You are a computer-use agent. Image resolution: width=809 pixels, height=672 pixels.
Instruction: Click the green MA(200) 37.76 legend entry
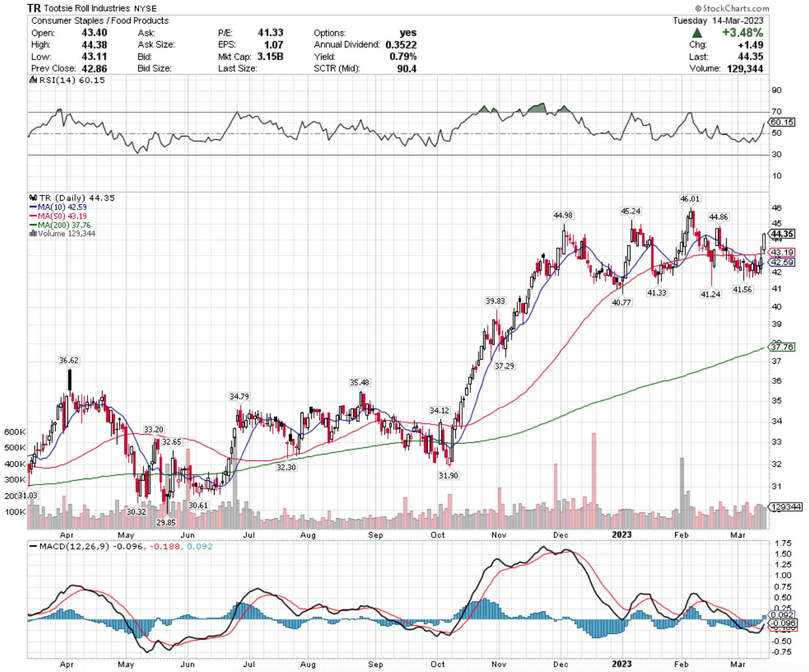pos(60,225)
